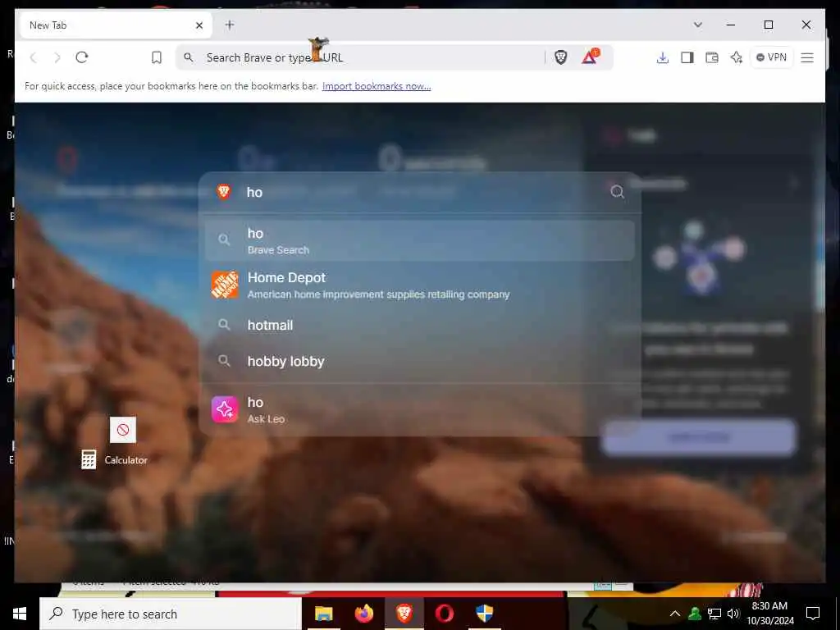Viewport: 840px width, 630px height.
Task: Toggle the sidebar panel icon
Action: point(687,57)
